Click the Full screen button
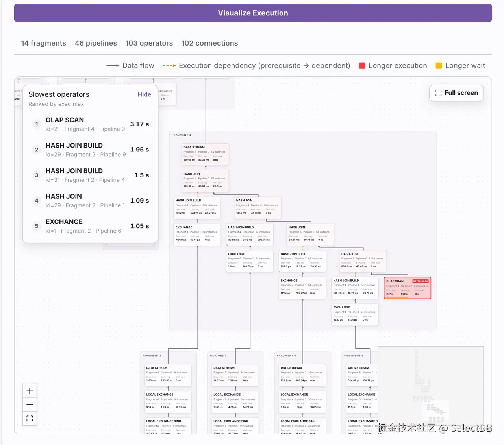This screenshot has width=504, height=445. click(456, 93)
